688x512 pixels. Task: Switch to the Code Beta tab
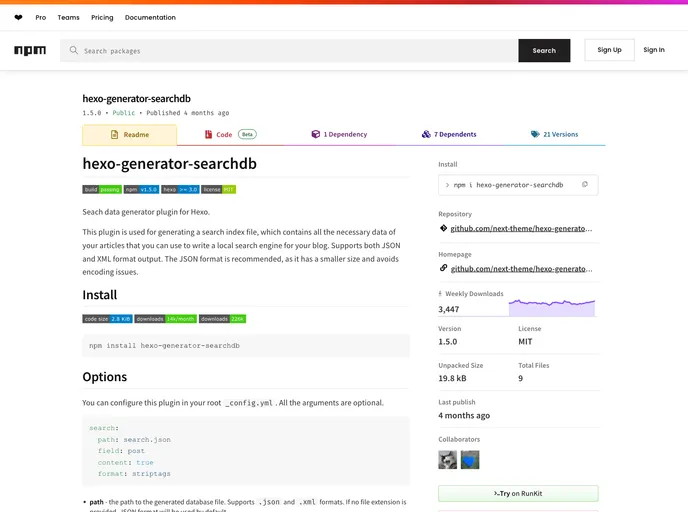[x=230, y=134]
